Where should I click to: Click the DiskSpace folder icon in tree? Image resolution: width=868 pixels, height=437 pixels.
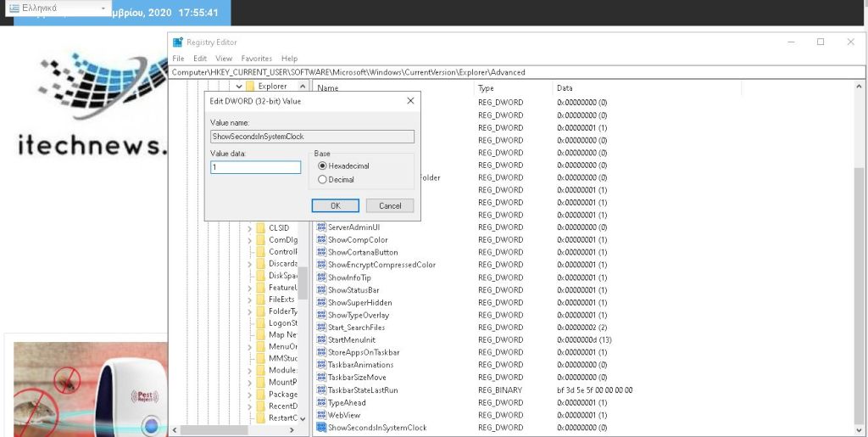[261, 275]
